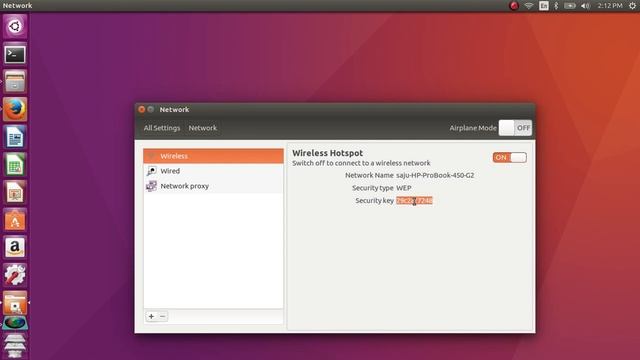Open the battery indicator menu
The image size is (640, 360).
point(570,6)
